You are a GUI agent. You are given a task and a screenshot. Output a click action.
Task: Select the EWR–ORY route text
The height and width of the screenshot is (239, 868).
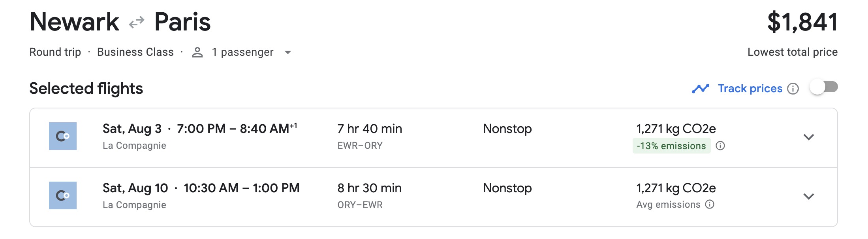click(x=360, y=146)
